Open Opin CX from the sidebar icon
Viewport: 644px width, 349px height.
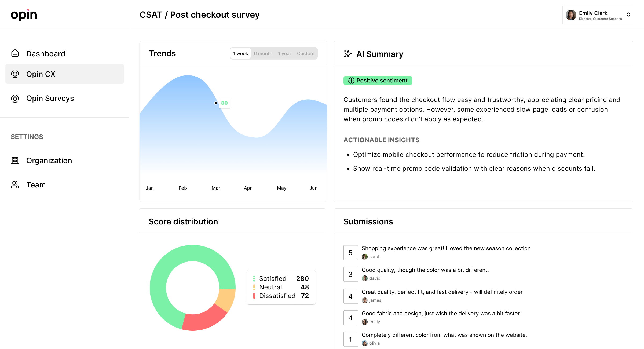coord(15,74)
